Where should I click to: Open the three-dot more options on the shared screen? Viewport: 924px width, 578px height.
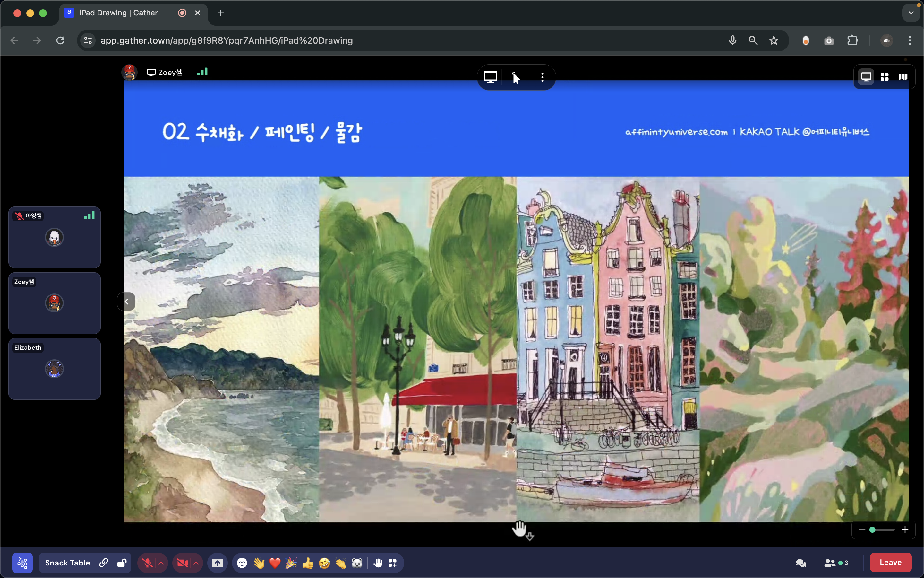(x=542, y=77)
